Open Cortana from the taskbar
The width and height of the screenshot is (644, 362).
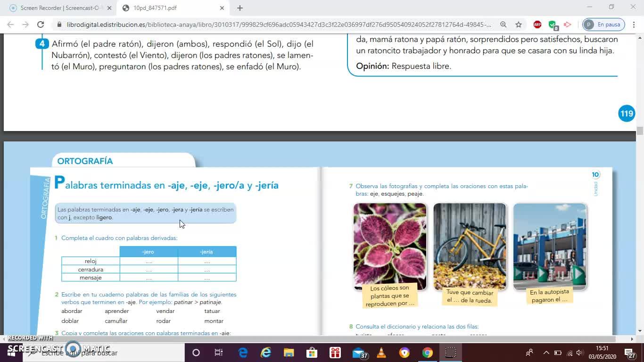pos(196,353)
